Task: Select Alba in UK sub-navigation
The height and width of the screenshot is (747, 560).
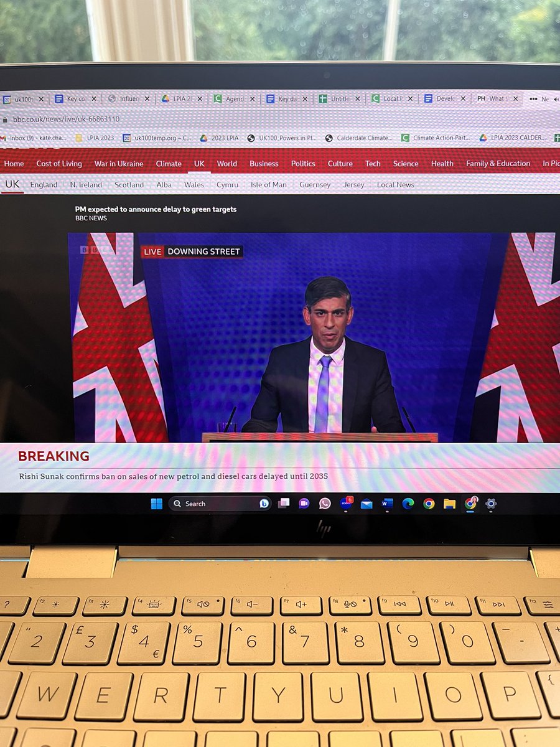Action: click(x=164, y=185)
